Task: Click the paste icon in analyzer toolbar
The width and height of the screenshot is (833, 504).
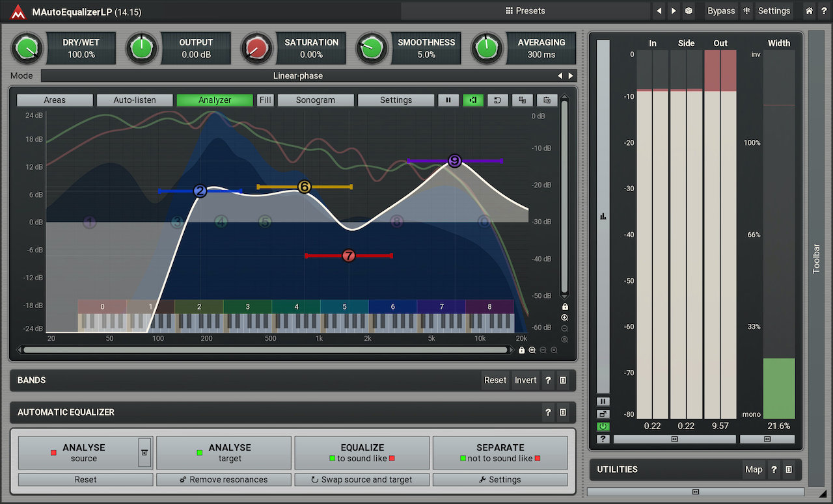Action: [x=547, y=100]
